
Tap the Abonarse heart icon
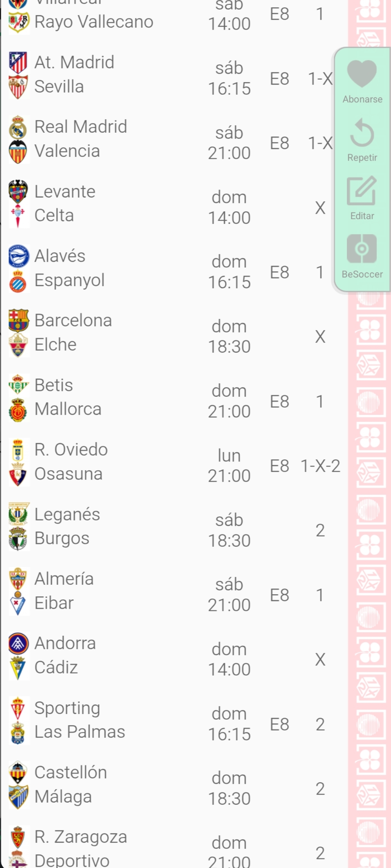pos(362,74)
